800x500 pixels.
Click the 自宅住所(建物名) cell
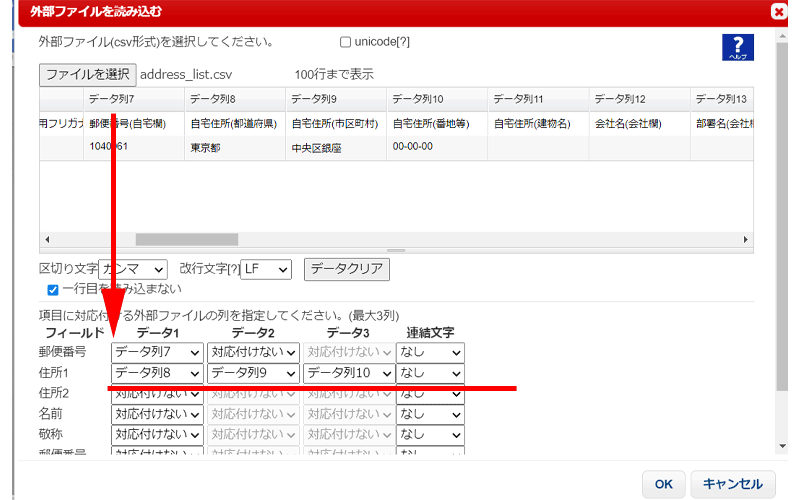538,123
